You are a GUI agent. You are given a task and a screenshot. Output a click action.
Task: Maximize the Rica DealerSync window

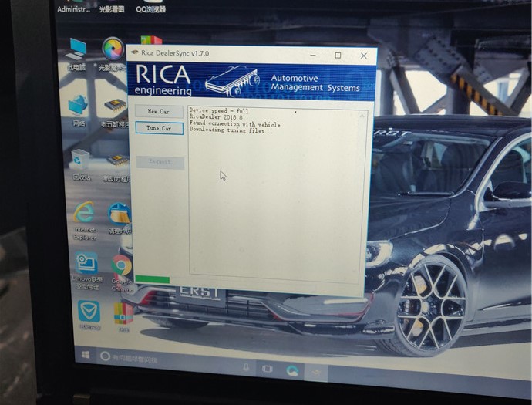(338, 55)
